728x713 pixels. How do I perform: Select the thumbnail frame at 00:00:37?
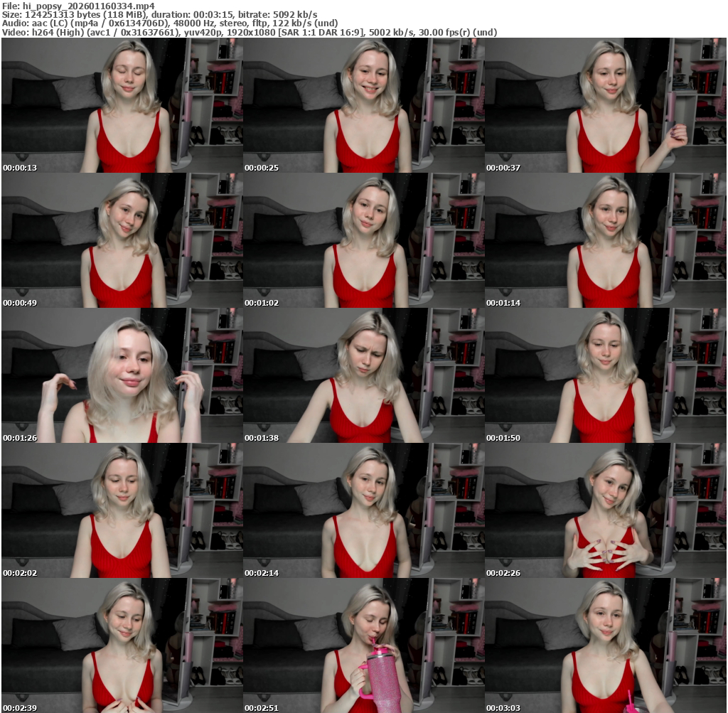click(606, 105)
